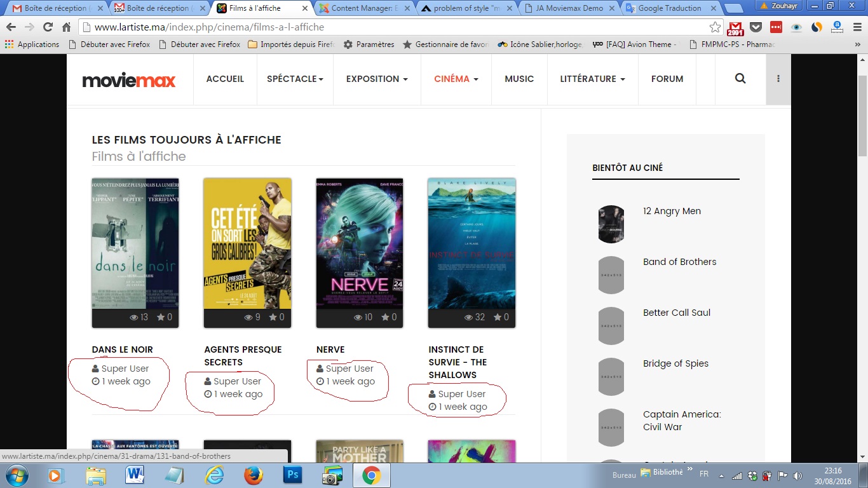Click the Nerve movie poster
This screenshot has width=868, height=488.
click(x=360, y=243)
